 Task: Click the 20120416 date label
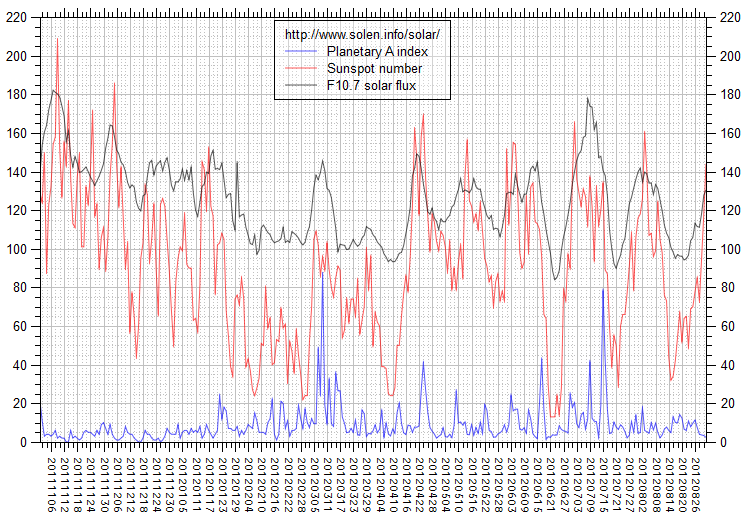point(407,485)
